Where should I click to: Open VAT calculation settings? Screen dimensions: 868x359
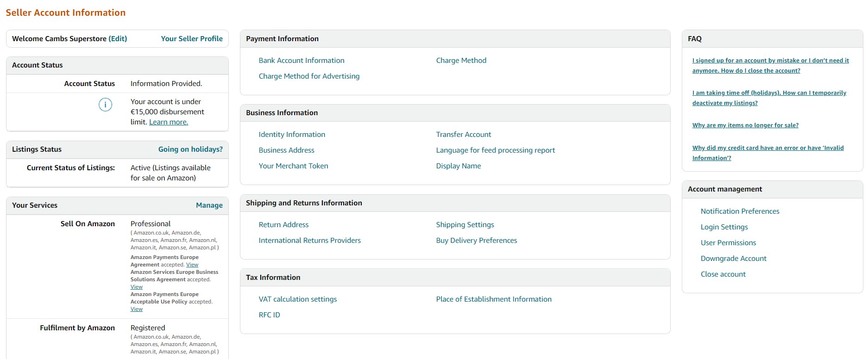(297, 299)
